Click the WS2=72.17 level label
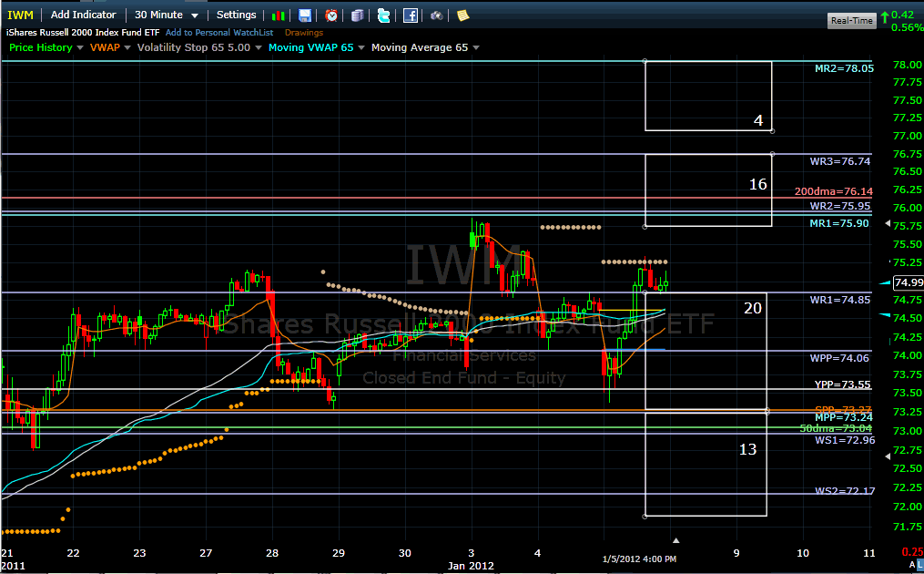This screenshot has width=924, height=574. pyautogui.click(x=845, y=491)
